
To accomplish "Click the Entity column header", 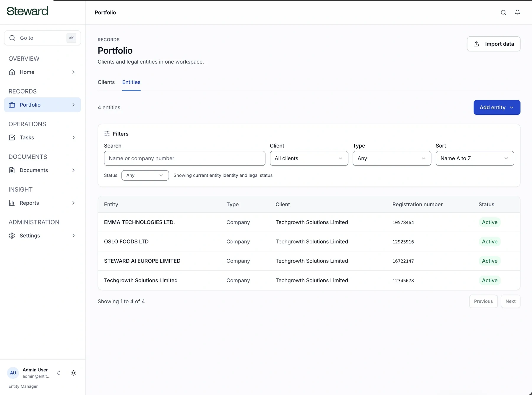I will (x=111, y=204).
